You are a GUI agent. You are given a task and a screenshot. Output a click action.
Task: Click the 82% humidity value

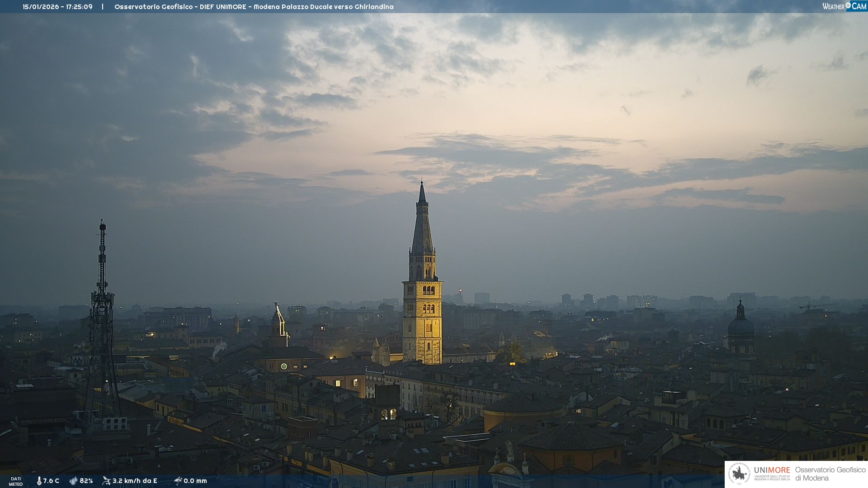click(x=86, y=481)
